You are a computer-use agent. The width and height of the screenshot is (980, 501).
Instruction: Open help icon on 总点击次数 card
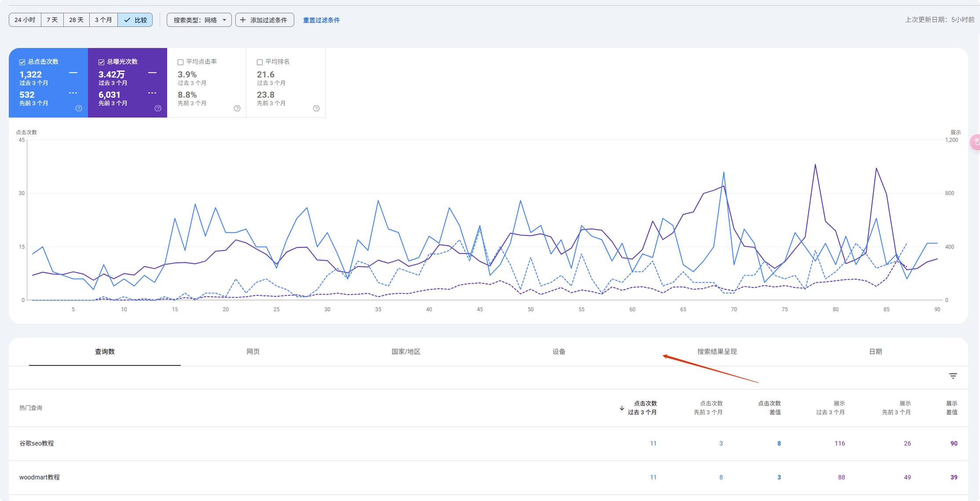pos(79,108)
